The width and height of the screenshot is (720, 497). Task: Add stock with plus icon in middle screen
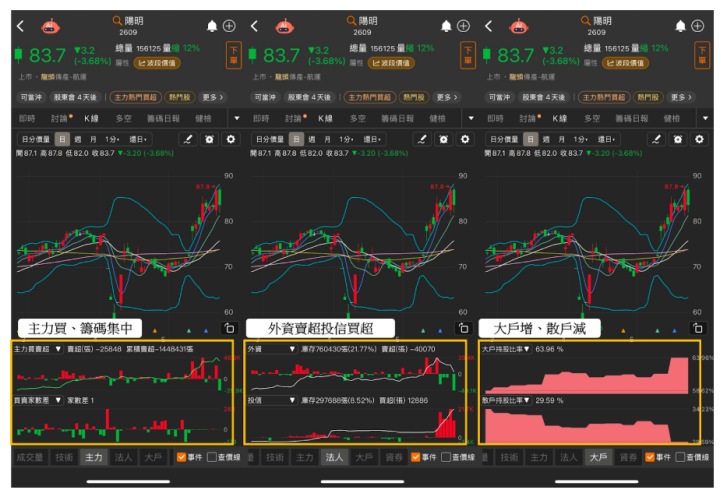point(463,26)
